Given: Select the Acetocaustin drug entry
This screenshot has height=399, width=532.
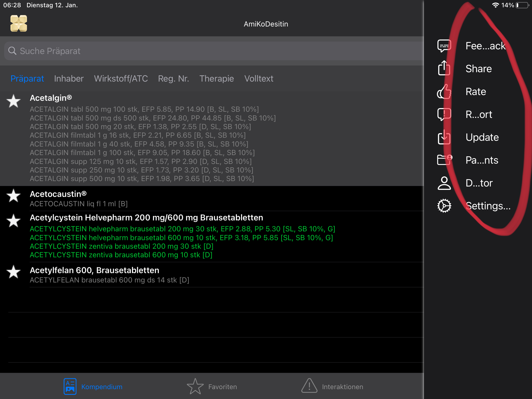Looking at the screenshot, I should click(x=58, y=194).
